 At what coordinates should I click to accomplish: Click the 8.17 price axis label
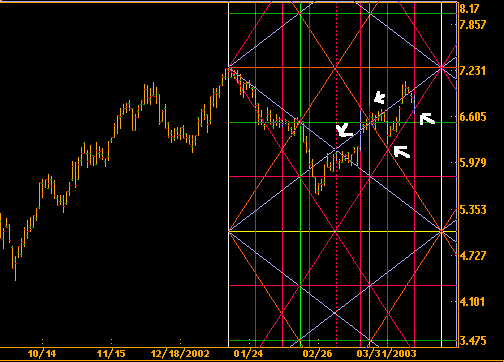pyautogui.click(x=469, y=9)
